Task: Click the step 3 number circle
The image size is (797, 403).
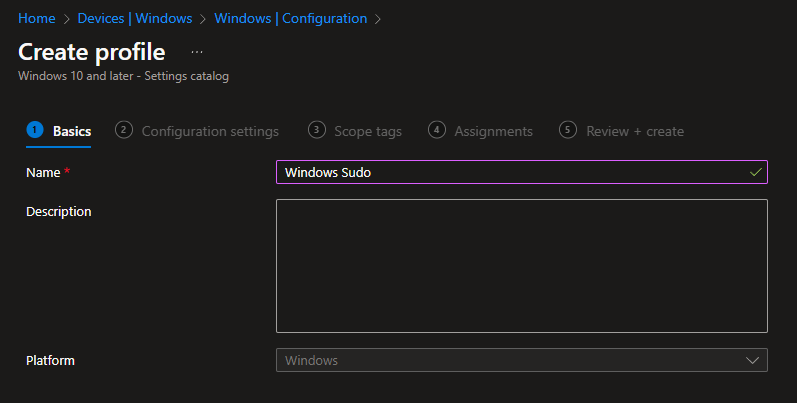Action: [x=317, y=130]
